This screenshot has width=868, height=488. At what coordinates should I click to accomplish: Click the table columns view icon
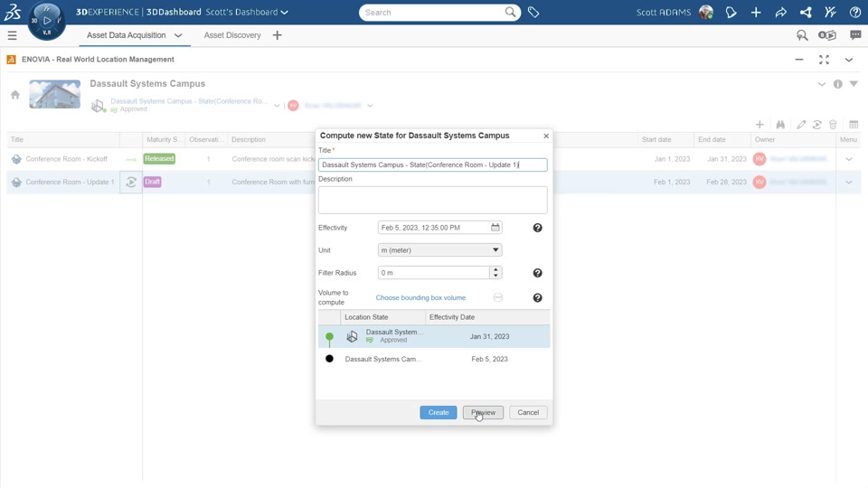click(854, 125)
